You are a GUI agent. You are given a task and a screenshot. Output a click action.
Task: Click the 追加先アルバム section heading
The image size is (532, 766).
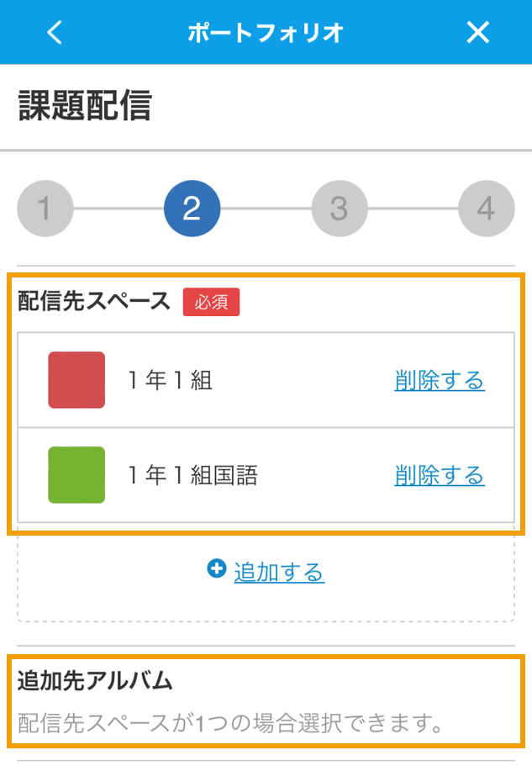[x=95, y=680]
